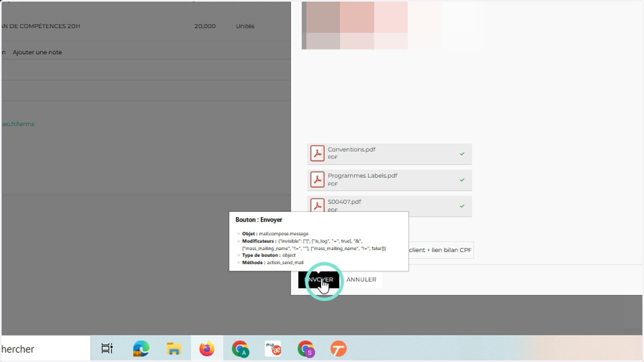Switch to Firefox in the taskbar
The width and height of the screenshot is (644, 362).
coord(207,349)
